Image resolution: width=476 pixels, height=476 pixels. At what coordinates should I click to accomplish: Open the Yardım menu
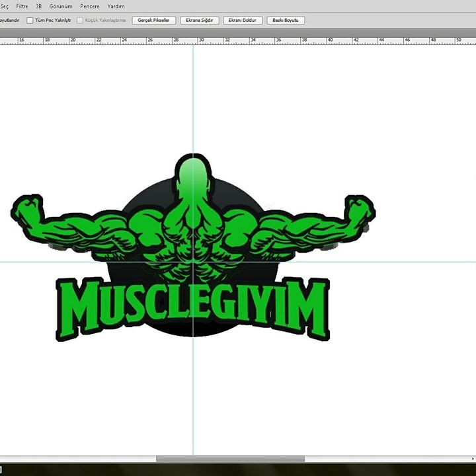(116, 6)
